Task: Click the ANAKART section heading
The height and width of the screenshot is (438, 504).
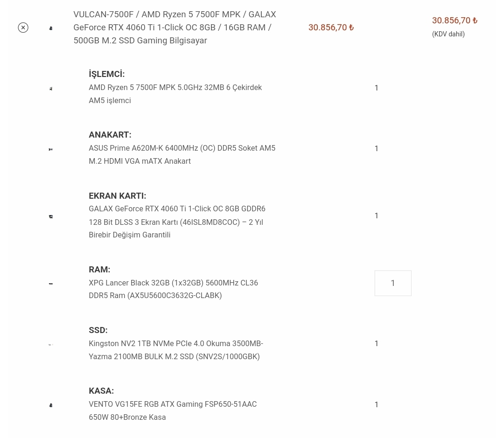Action: pos(110,135)
